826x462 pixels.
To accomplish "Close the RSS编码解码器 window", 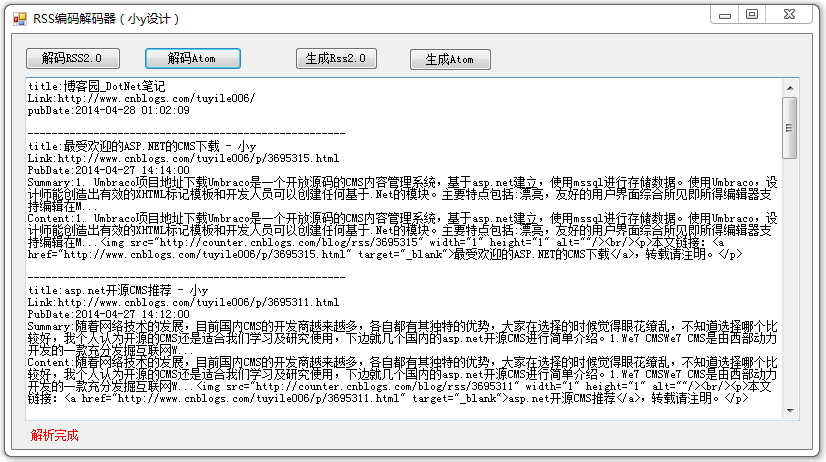I will (789, 15).
